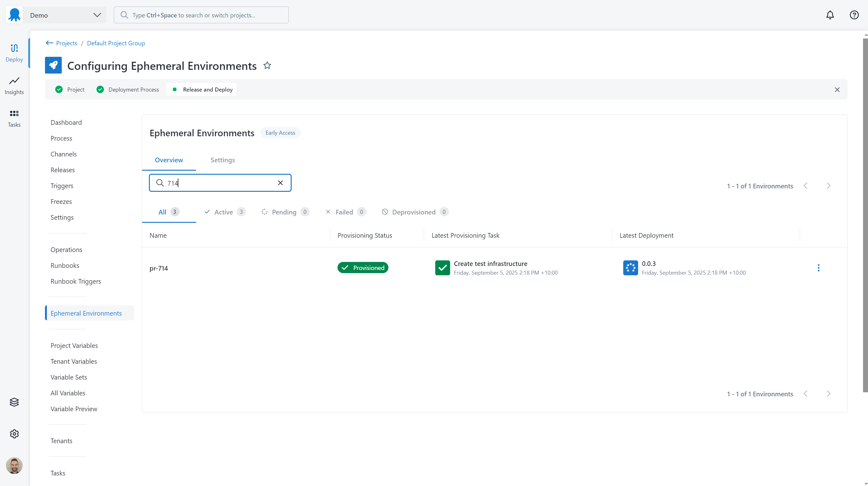
Task: Click the Early Access badge
Action: pyautogui.click(x=280, y=133)
